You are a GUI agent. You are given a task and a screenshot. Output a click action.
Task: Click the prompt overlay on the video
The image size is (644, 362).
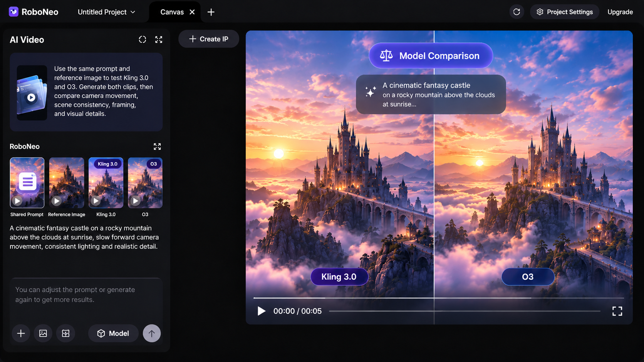coord(431,95)
